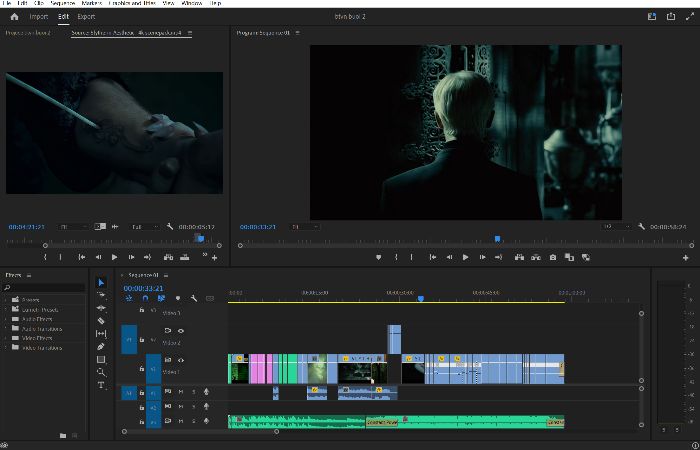Click Overwrite button in Source monitor
The width and height of the screenshot is (700, 450).
[184, 257]
